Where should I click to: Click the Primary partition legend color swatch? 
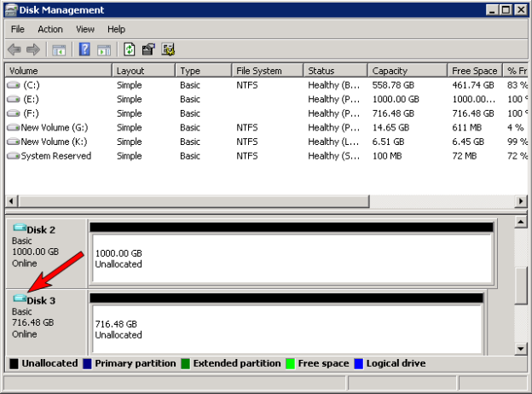pos(87,363)
